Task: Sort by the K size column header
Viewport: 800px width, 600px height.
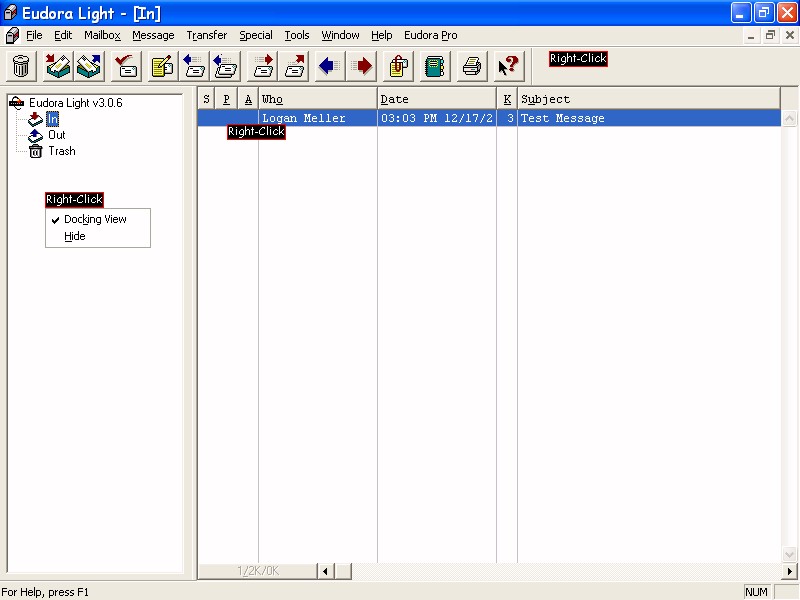Action: coord(507,98)
